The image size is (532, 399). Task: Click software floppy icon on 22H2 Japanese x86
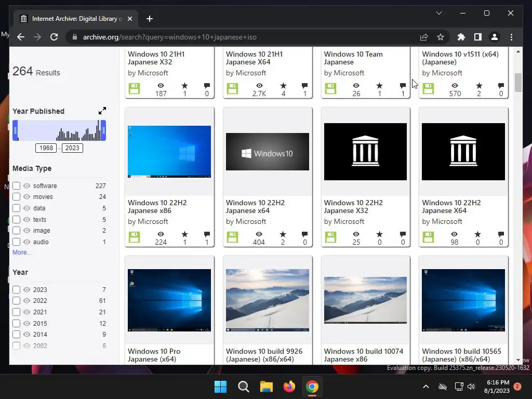point(134,237)
